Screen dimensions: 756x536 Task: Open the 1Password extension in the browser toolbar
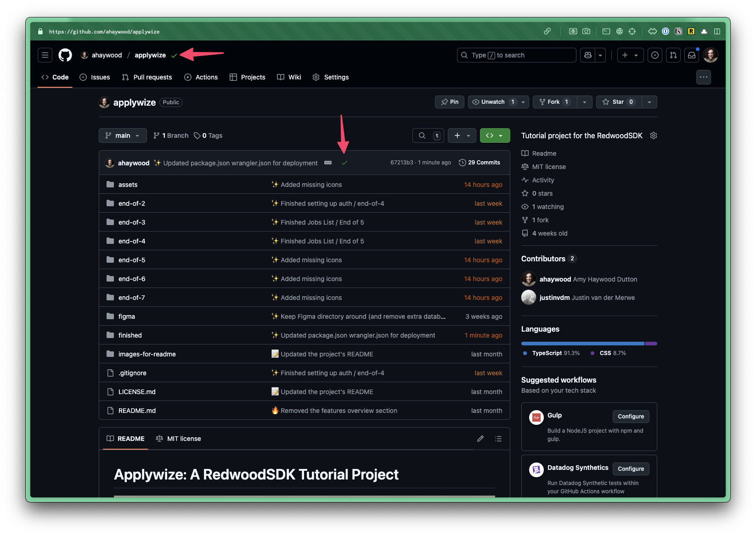665,31
